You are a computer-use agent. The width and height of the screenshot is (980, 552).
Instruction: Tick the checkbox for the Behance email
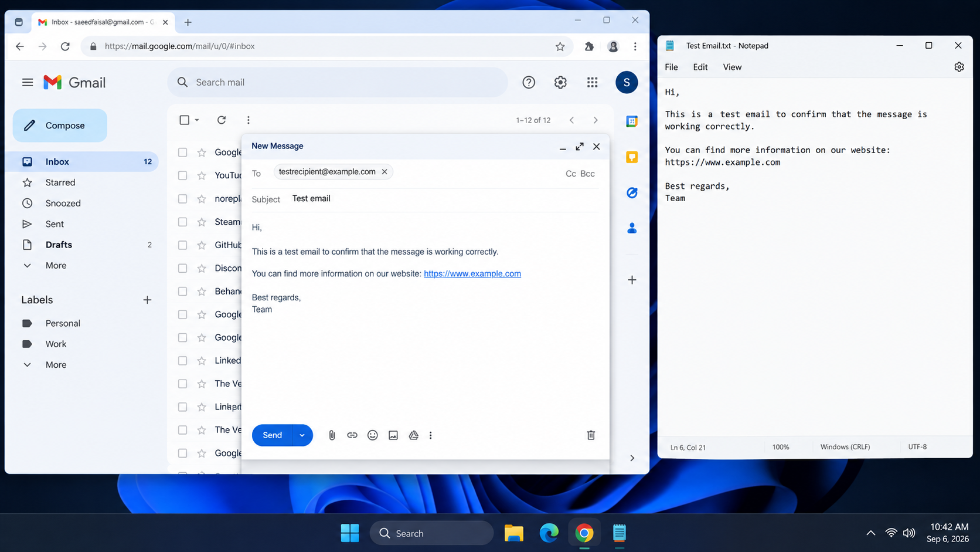pos(183,292)
